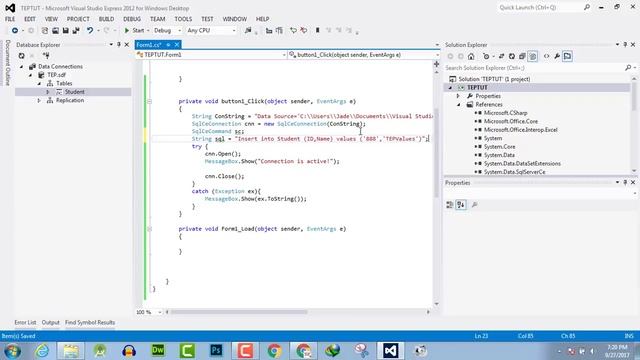This screenshot has width=640, height=360.
Task: Click the Find in Files toolbar icon
Action: pos(248,31)
